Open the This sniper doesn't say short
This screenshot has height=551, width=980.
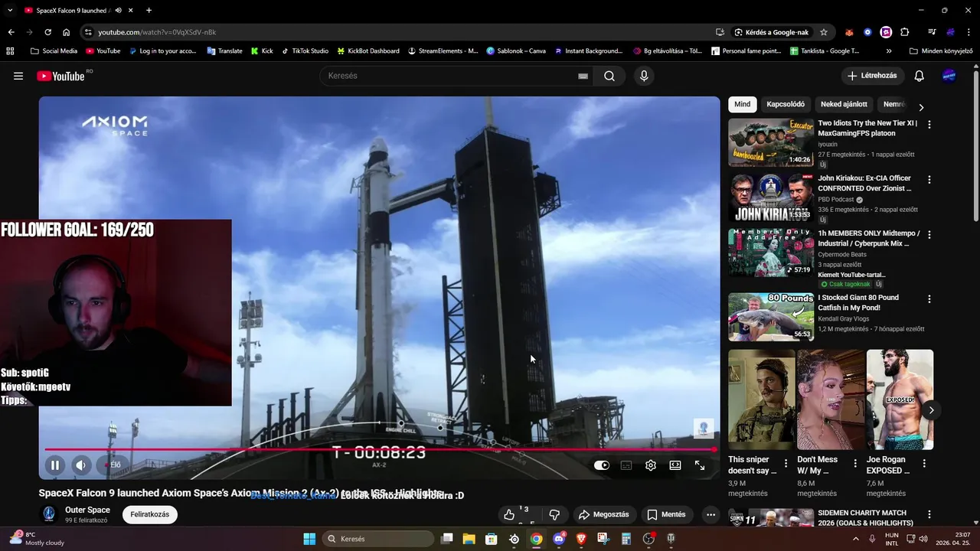[x=762, y=400]
